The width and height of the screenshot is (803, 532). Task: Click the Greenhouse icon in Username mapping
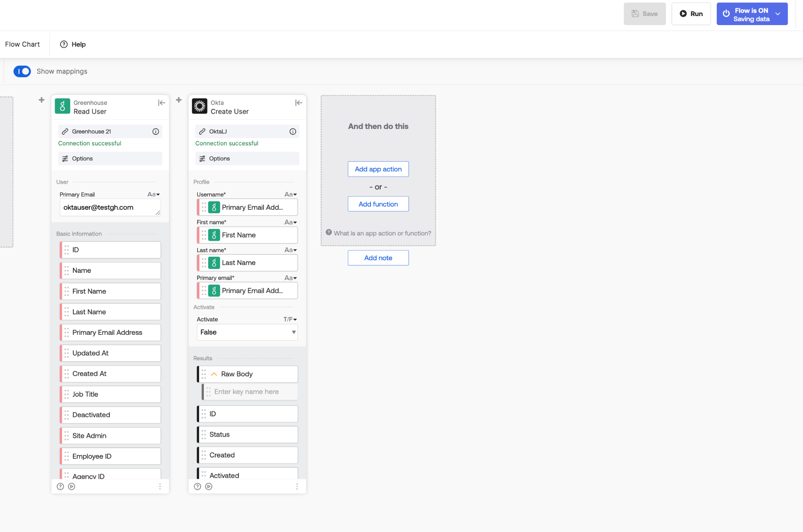pyautogui.click(x=214, y=207)
